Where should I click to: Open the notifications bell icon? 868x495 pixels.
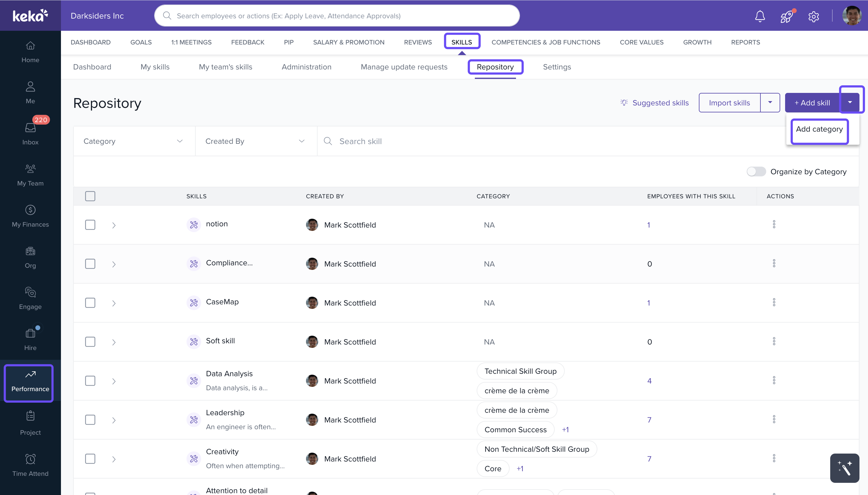coord(760,16)
